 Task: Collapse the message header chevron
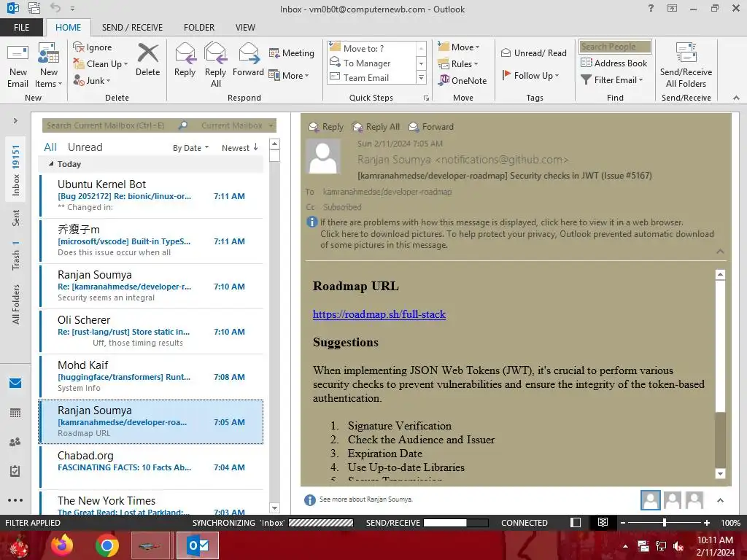(720, 252)
